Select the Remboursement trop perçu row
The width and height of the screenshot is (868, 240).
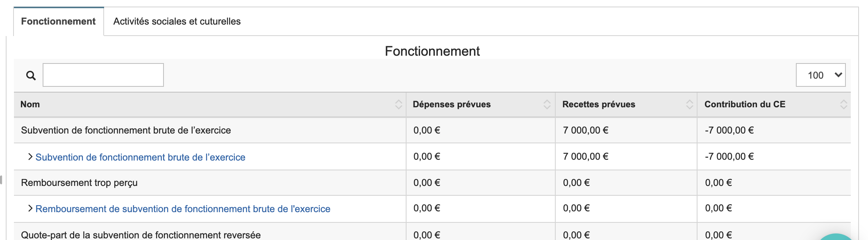[79, 183]
